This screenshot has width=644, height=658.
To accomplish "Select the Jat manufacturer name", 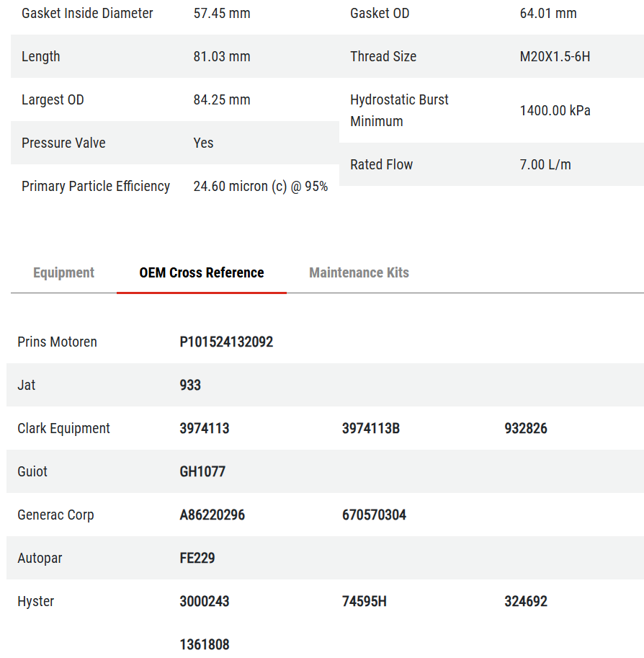I will (27, 386).
